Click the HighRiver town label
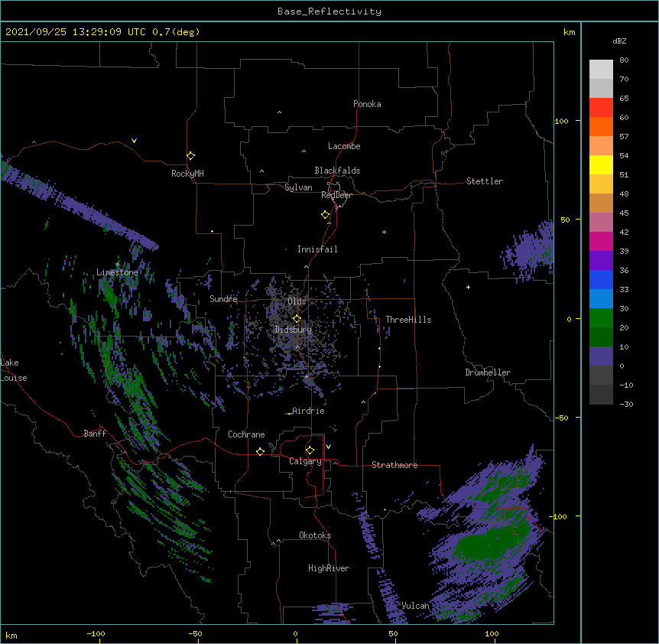This screenshot has width=659, height=644. [329, 568]
